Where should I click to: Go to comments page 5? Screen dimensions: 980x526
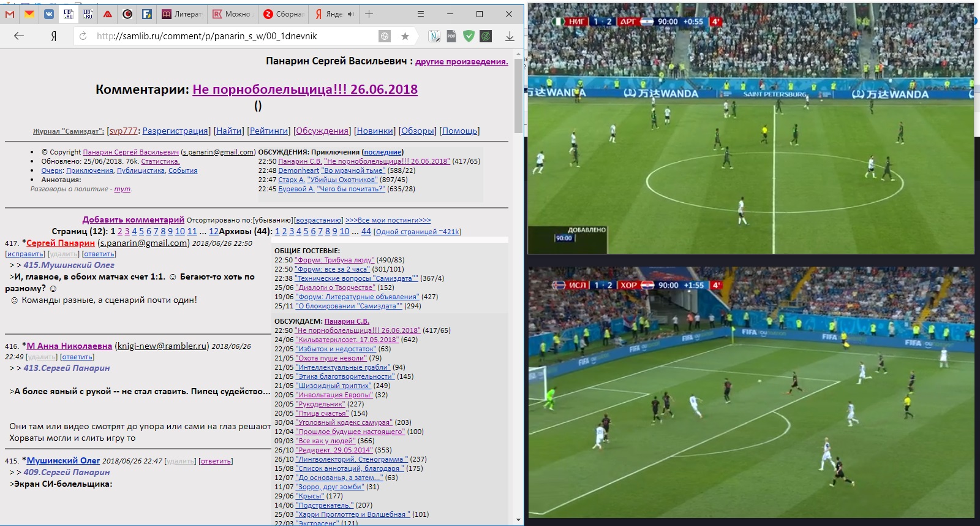141,231
